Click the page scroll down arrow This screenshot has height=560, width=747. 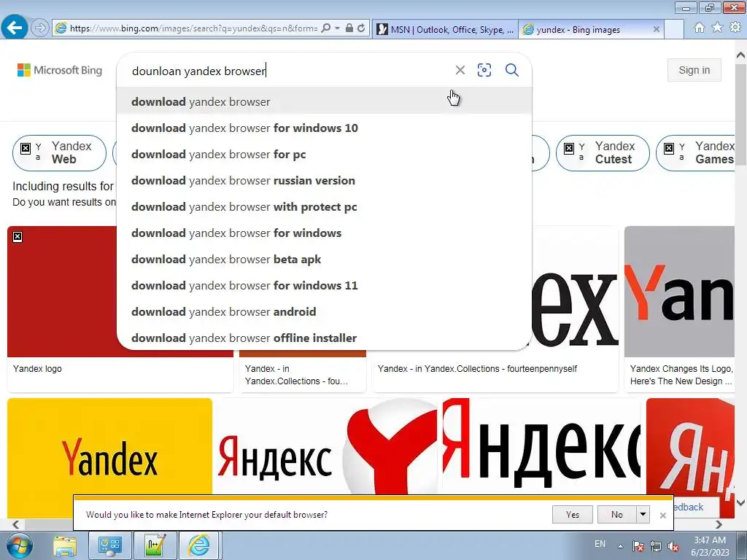pos(741,502)
